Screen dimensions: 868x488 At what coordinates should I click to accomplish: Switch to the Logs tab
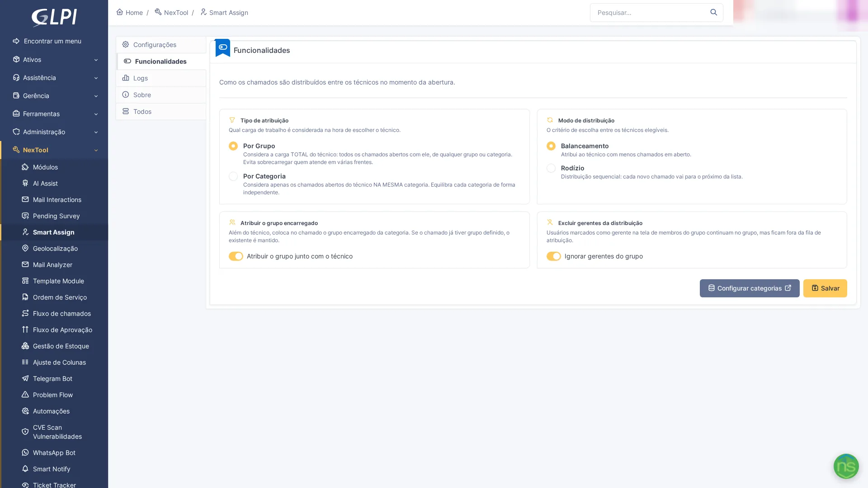pos(161,78)
